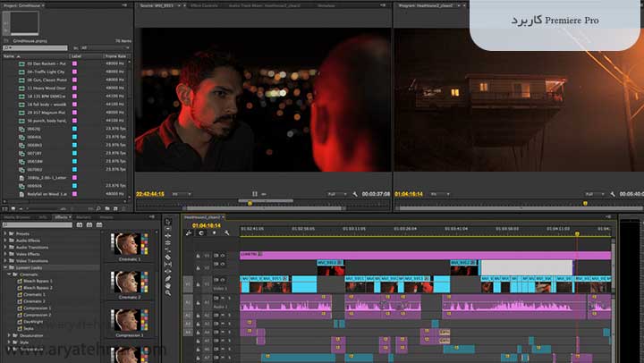Viewport: 644px width, 363px height.
Task: Collapse the Cinematic subfolder
Action: tap(9, 274)
